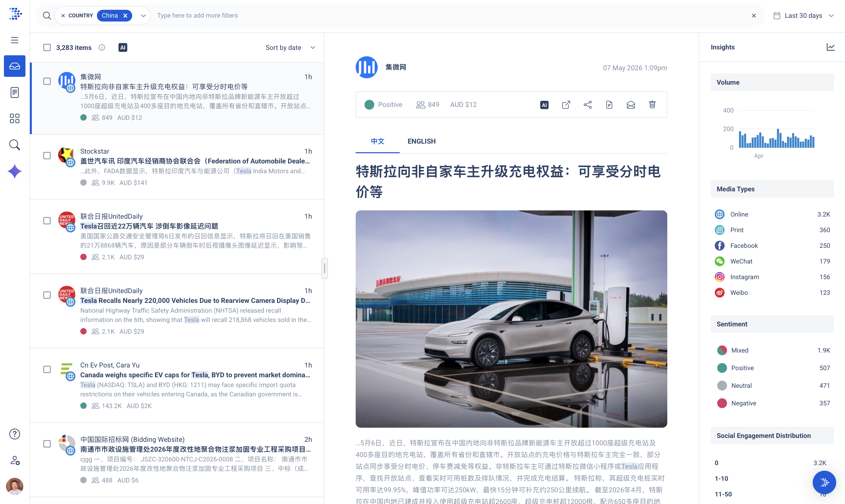
Task: Filter by Weibo media type
Action: (772, 292)
